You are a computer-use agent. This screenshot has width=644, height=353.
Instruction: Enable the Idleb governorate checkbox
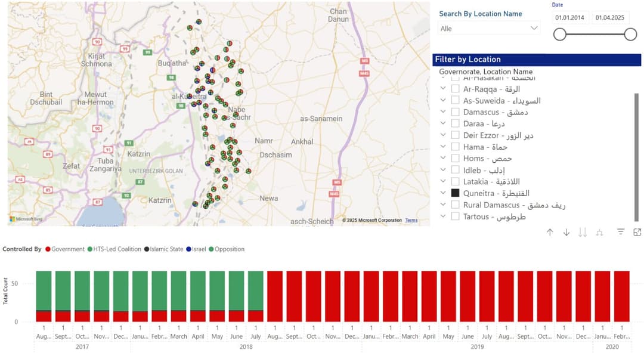[455, 170]
